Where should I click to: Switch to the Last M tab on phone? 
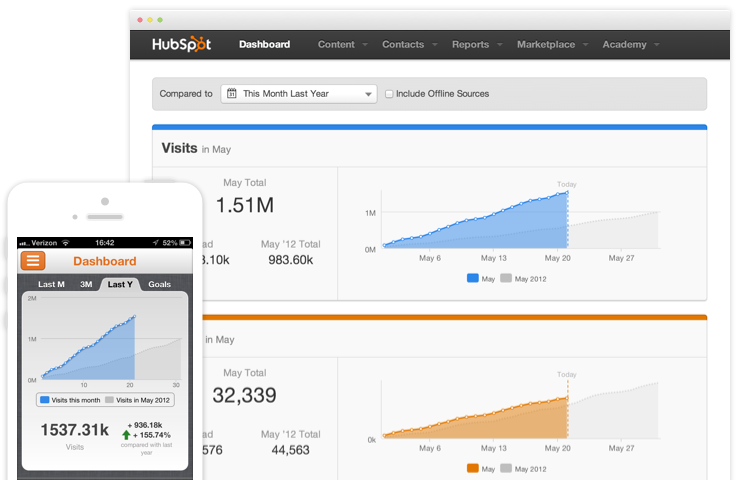[51, 284]
